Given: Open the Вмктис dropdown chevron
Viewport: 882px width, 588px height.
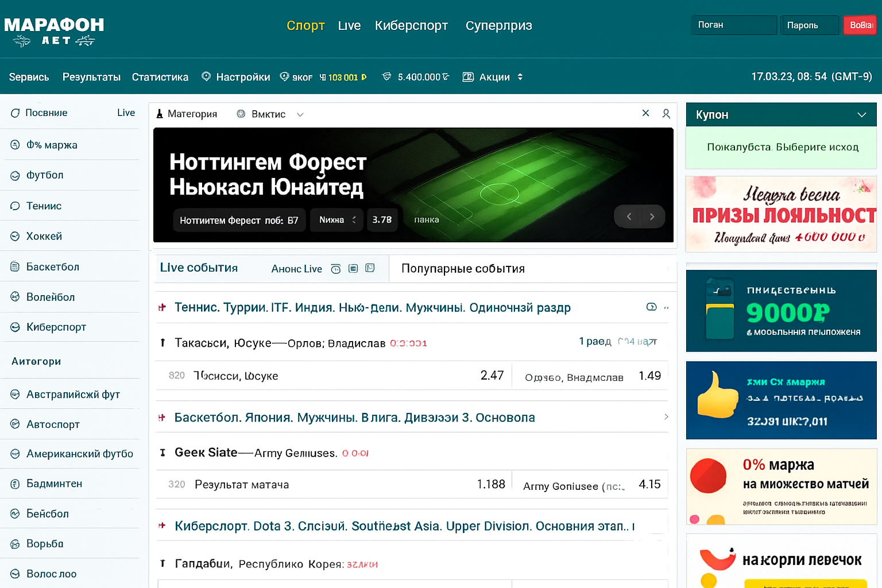Looking at the screenshot, I should tap(300, 115).
